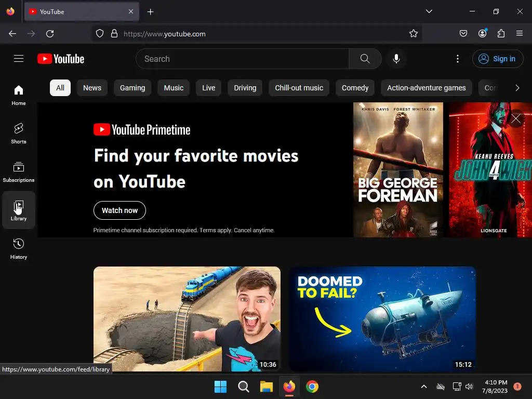532x399 pixels.
Task: Click Watch now button
Action: (120, 210)
